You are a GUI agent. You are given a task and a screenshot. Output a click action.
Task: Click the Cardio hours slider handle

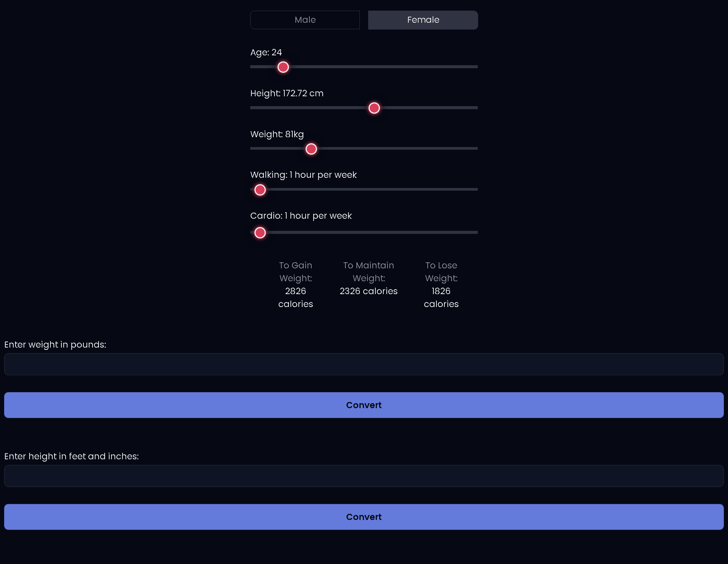coord(260,233)
